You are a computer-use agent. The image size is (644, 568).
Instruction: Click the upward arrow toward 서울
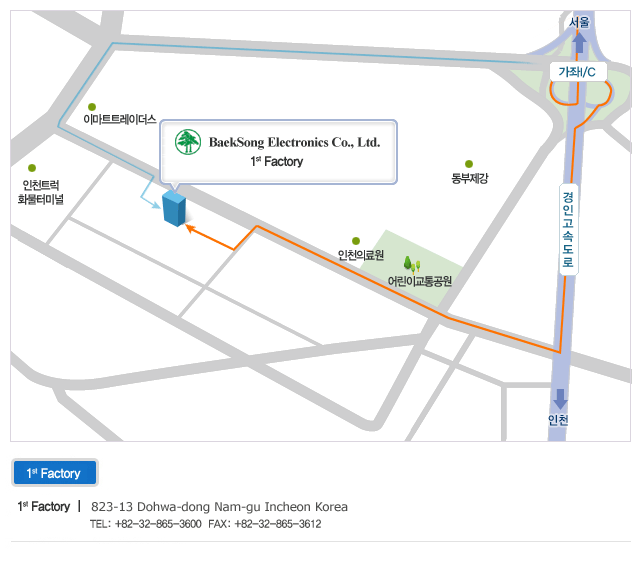click(579, 43)
